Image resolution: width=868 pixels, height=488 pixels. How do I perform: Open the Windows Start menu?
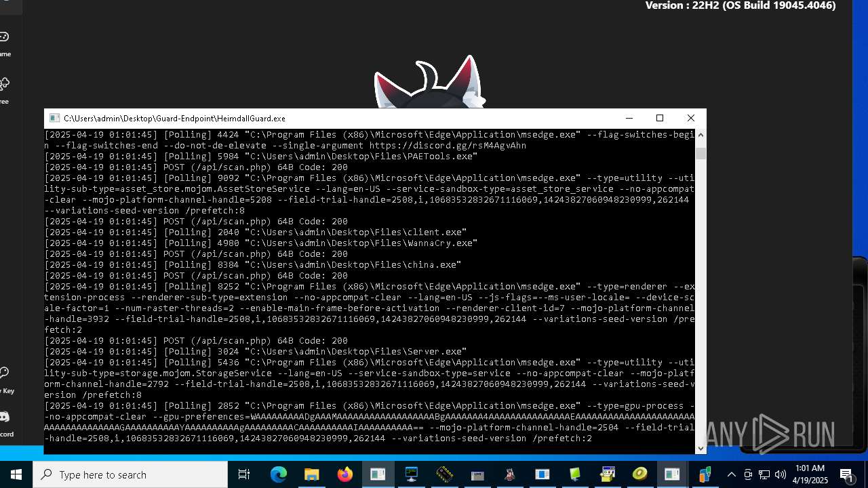tap(16, 474)
